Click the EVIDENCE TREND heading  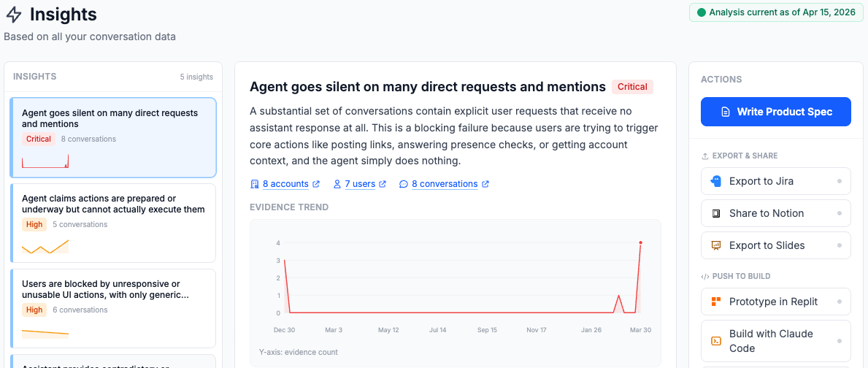pos(289,207)
